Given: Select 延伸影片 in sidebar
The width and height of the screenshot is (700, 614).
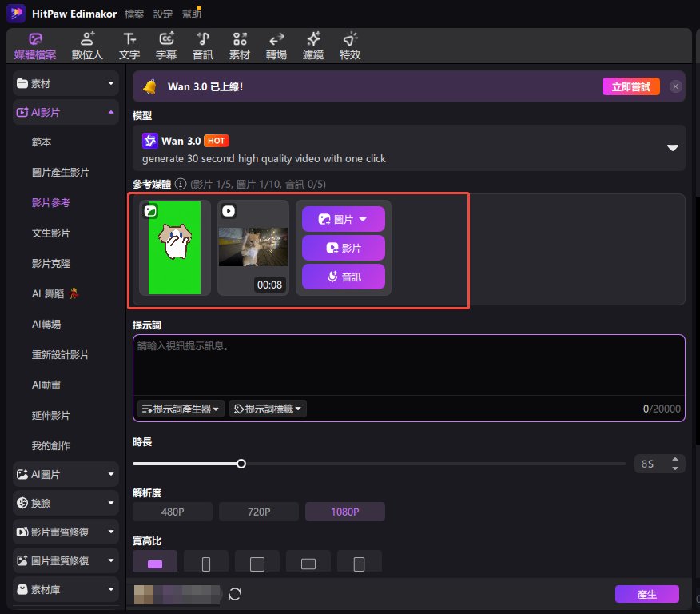Looking at the screenshot, I should [x=51, y=415].
